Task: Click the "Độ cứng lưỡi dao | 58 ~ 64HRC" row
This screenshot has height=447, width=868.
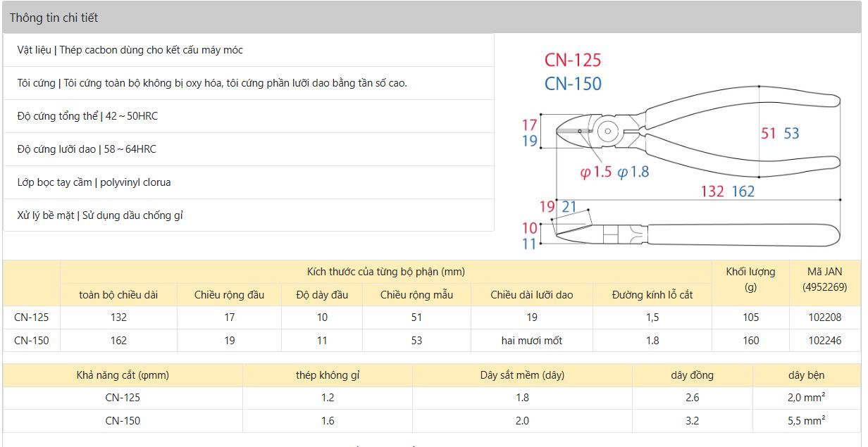Action: tap(248, 149)
